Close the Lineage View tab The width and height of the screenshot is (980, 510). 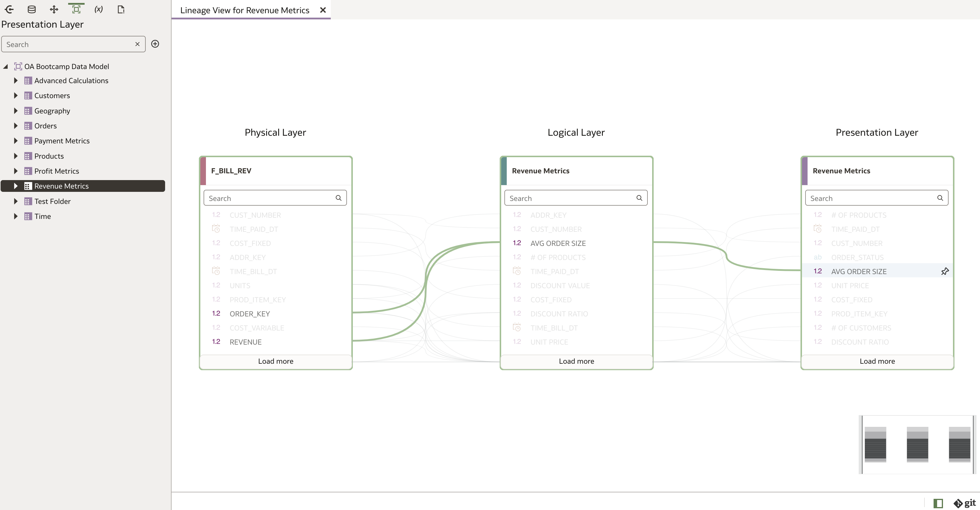pos(323,10)
